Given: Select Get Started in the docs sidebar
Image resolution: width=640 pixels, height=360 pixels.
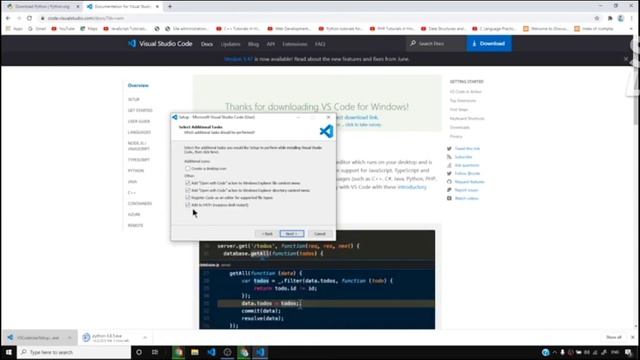Looking at the screenshot, I should 140,111.
